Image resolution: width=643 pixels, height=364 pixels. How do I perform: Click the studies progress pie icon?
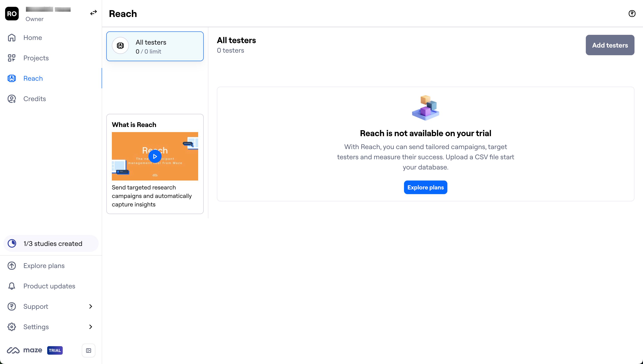click(x=12, y=243)
